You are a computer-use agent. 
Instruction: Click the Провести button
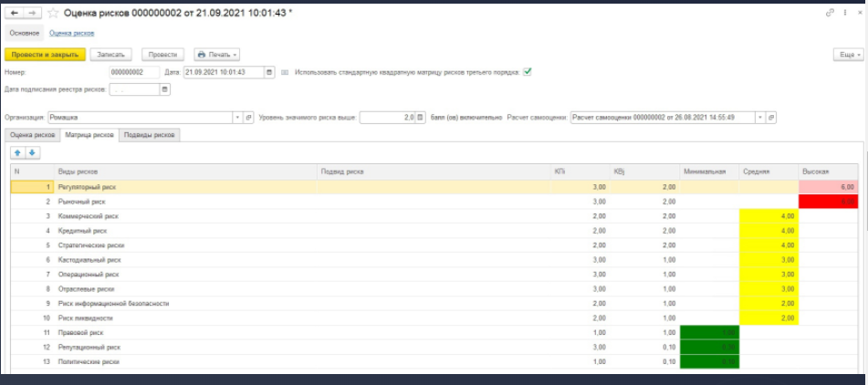tap(162, 55)
